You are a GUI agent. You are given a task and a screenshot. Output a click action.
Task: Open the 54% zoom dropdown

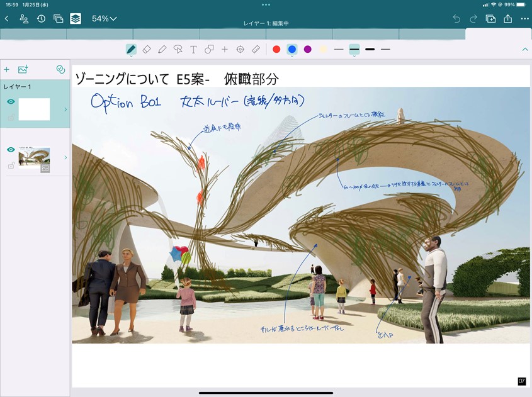[105, 19]
